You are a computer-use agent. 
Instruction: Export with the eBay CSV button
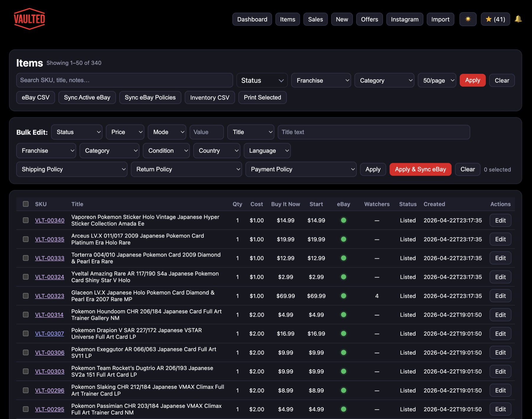[x=35, y=98]
